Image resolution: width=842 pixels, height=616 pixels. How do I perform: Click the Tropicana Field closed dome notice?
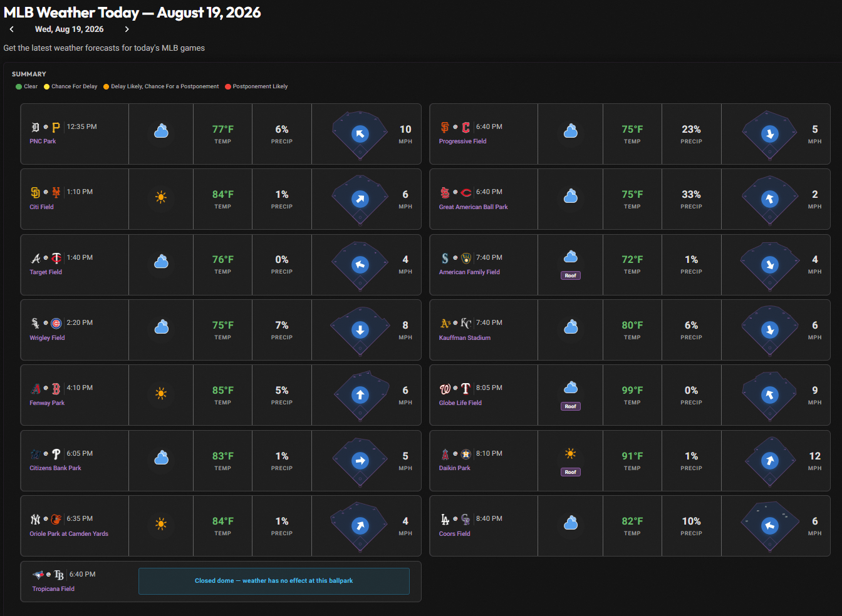[274, 581]
